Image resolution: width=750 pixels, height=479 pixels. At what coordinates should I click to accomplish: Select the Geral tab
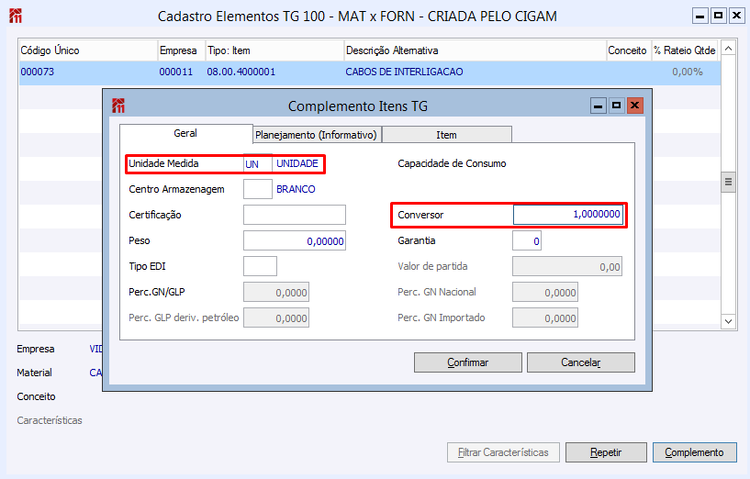186,134
